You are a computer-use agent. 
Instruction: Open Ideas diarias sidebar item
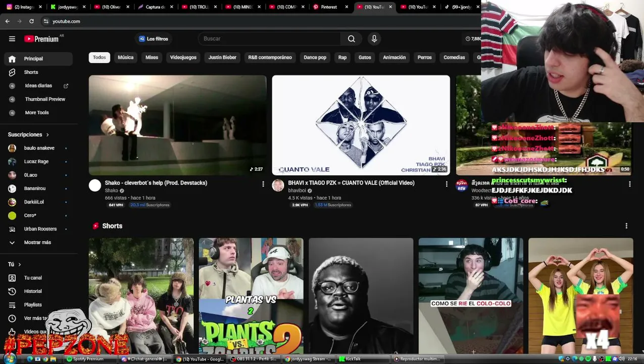click(38, 86)
